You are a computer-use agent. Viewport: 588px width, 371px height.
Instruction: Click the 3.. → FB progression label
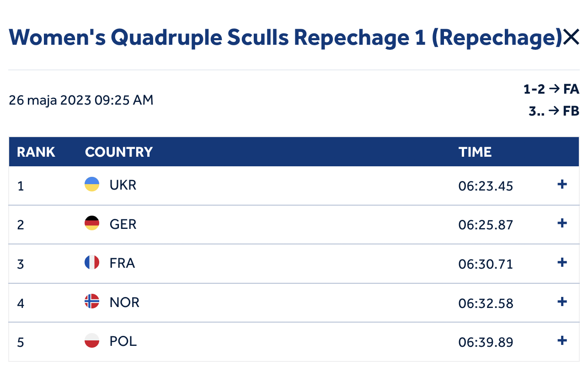[x=554, y=111]
